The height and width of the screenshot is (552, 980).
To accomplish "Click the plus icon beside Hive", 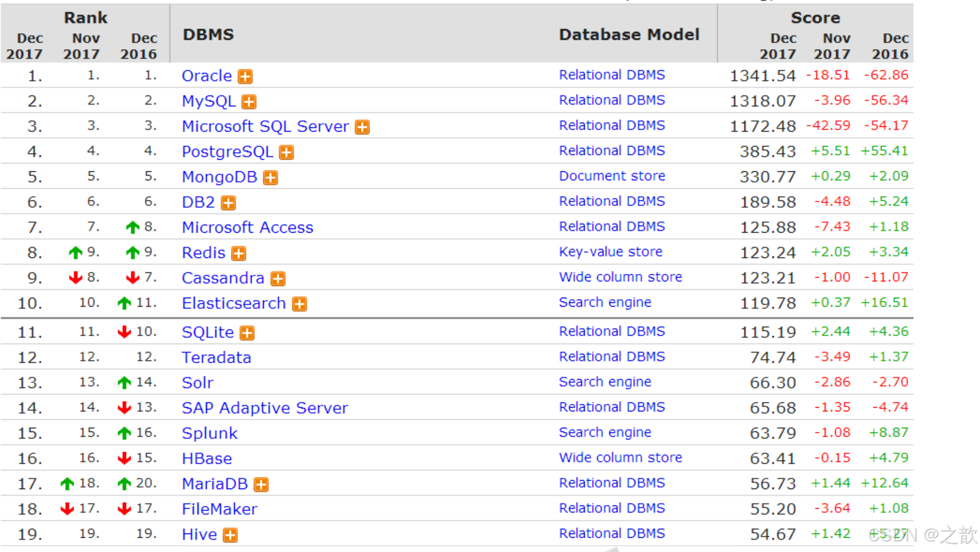I will (230, 535).
